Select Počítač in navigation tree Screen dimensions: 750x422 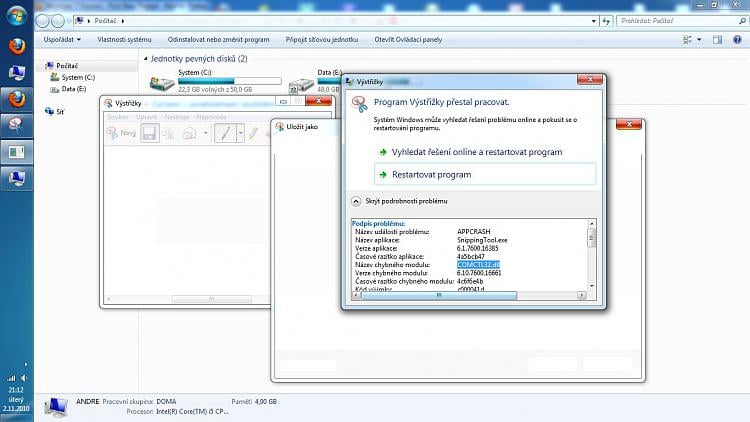point(67,66)
